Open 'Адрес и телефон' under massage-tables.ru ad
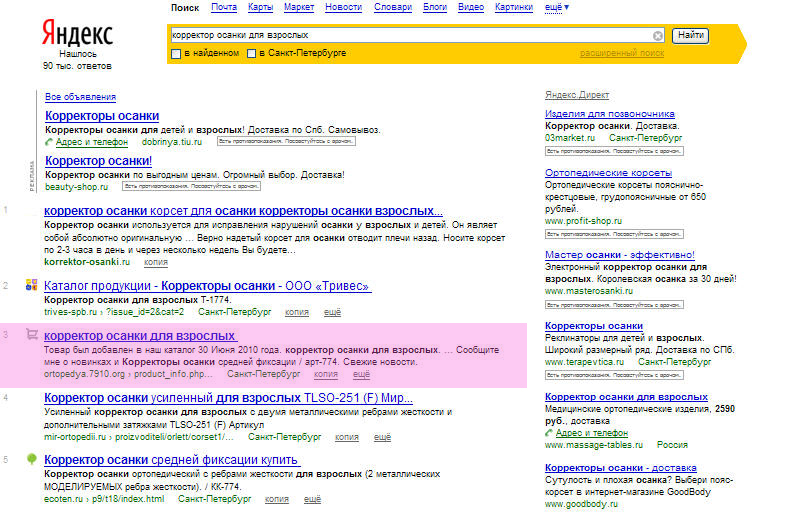 click(592, 433)
